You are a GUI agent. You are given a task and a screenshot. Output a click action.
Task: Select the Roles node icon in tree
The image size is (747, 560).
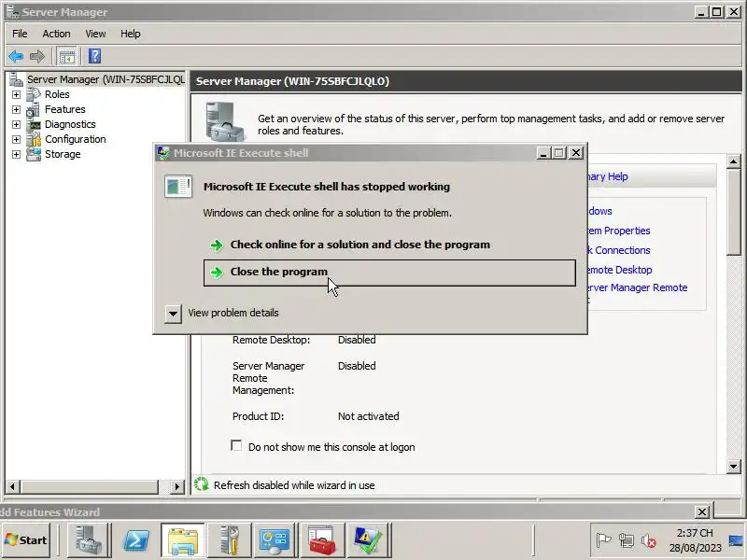(x=34, y=94)
